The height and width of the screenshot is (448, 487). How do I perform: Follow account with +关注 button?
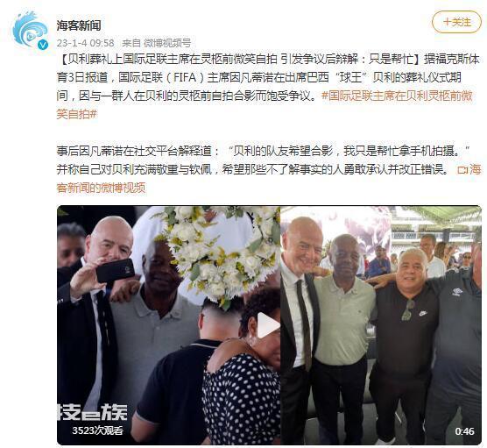pos(456,22)
